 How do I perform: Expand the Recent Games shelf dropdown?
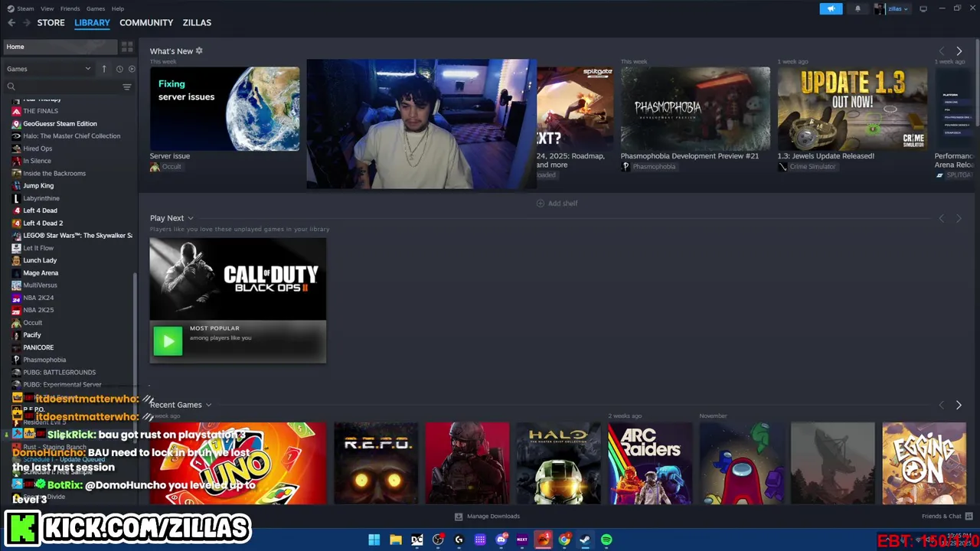pyautogui.click(x=208, y=405)
